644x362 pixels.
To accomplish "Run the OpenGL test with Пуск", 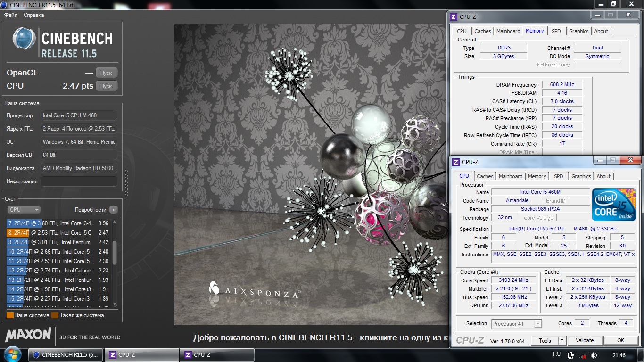I will coord(107,73).
